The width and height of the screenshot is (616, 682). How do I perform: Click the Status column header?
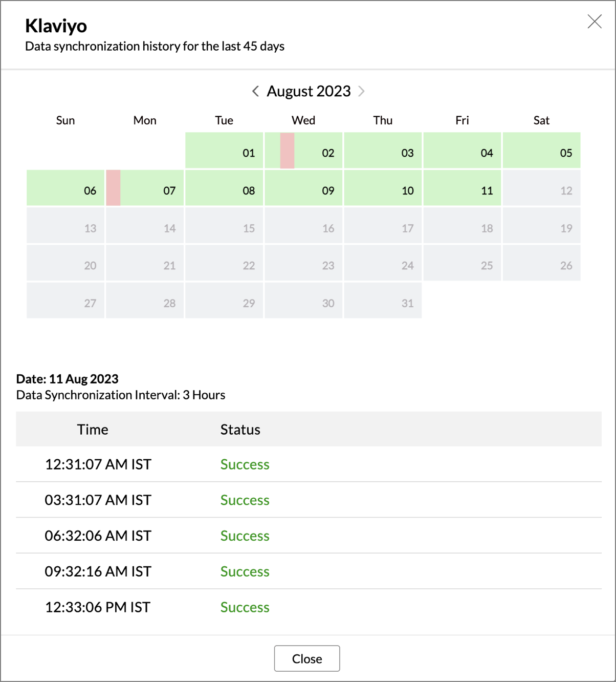[x=240, y=430]
